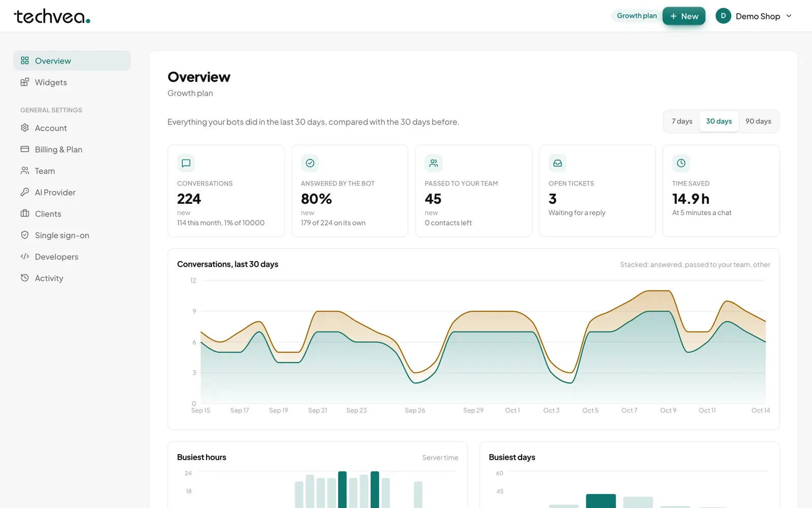Select the 30 days range
The height and width of the screenshot is (508, 812).
coord(719,121)
